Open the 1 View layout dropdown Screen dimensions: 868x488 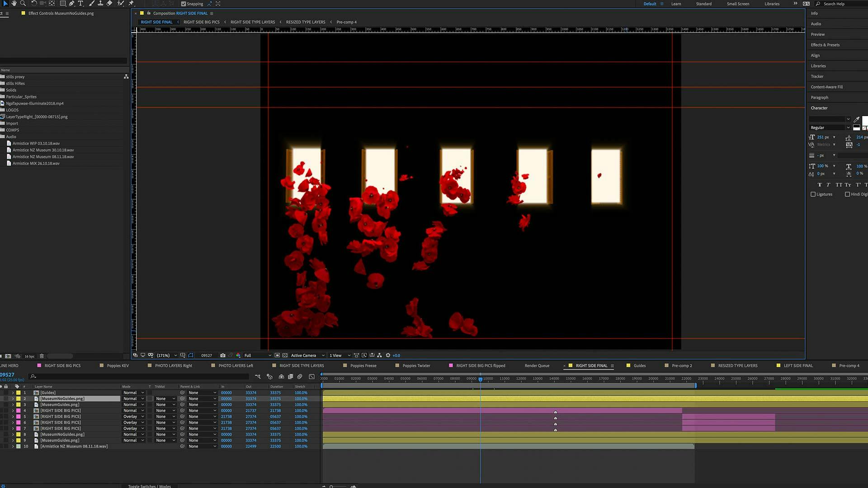click(x=340, y=356)
